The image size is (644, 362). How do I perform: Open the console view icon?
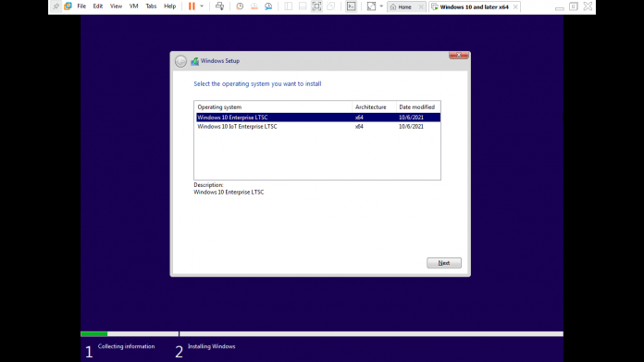coord(352,6)
